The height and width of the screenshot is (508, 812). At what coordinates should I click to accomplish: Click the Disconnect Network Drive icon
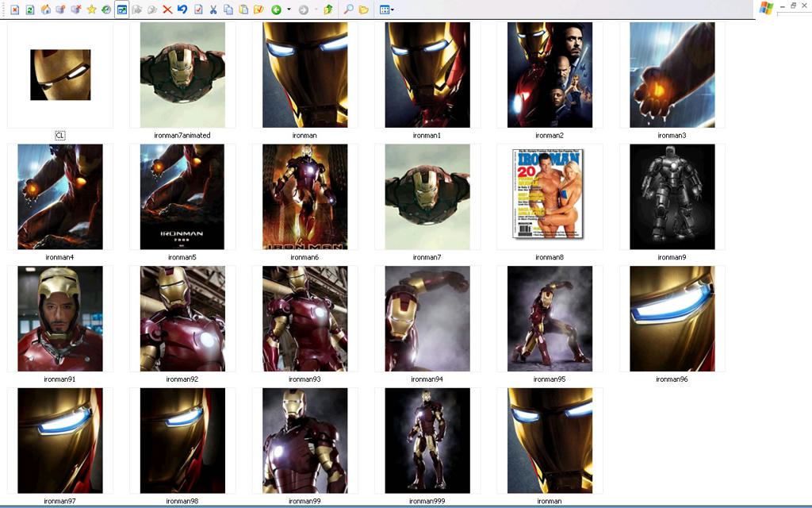pyautogui.click(x=75, y=10)
